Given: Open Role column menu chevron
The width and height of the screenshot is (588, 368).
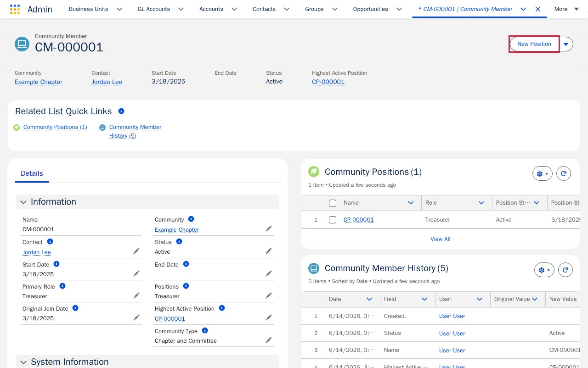Looking at the screenshot, I should click(x=481, y=203).
